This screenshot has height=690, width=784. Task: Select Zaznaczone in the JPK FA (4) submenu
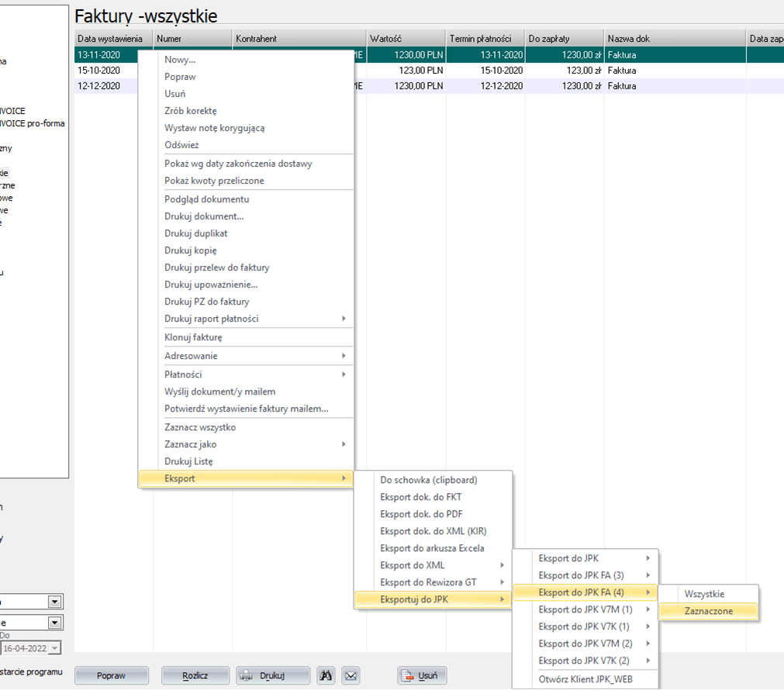pos(708,611)
